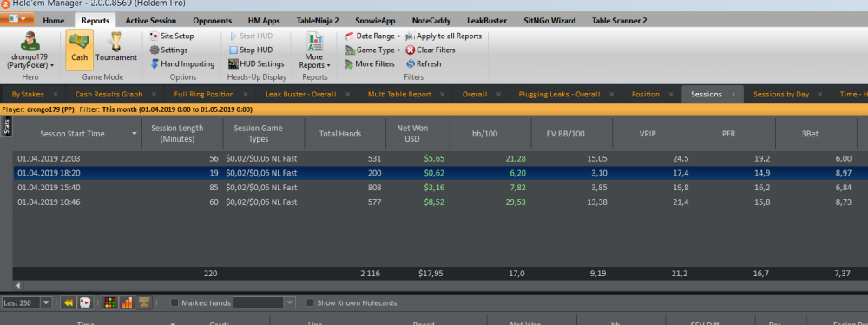The height and width of the screenshot is (325, 868).
Task: Refresh the report
Action: (x=424, y=63)
